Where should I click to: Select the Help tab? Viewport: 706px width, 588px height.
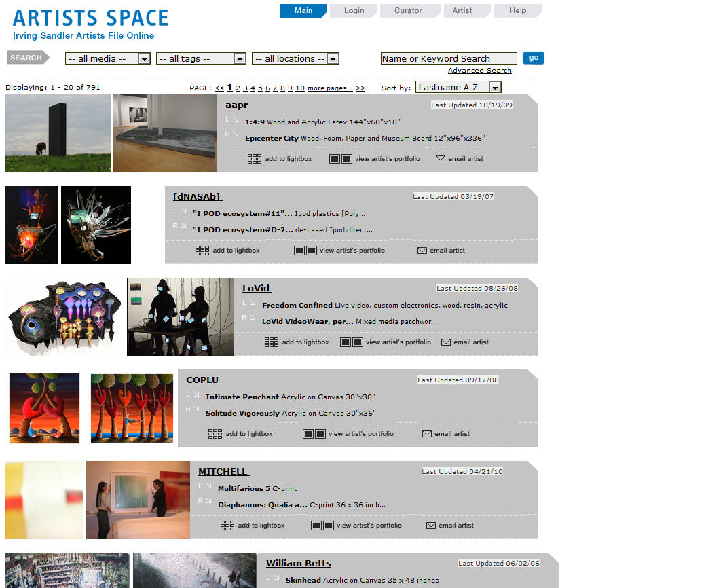[517, 11]
